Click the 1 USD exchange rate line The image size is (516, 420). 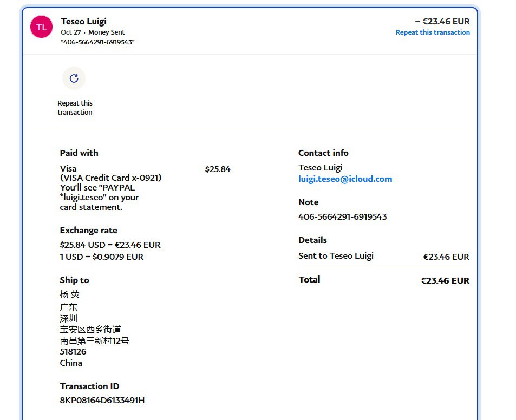point(101,257)
